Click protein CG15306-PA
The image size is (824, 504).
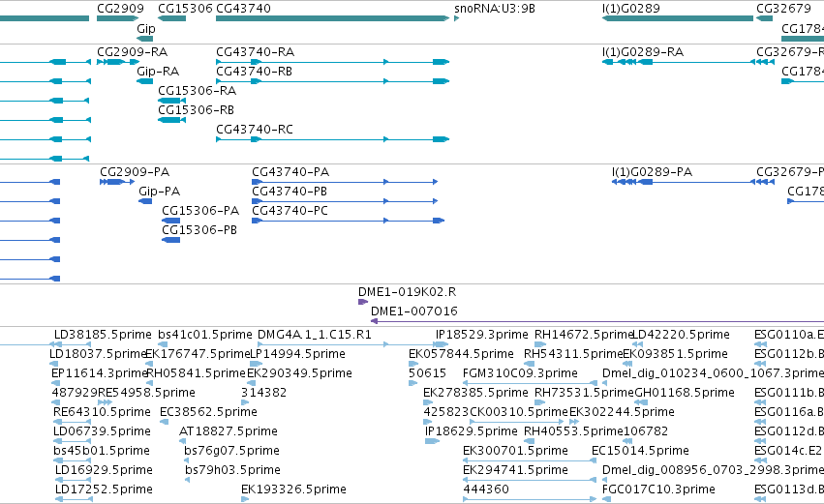pyautogui.click(x=200, y=211)
